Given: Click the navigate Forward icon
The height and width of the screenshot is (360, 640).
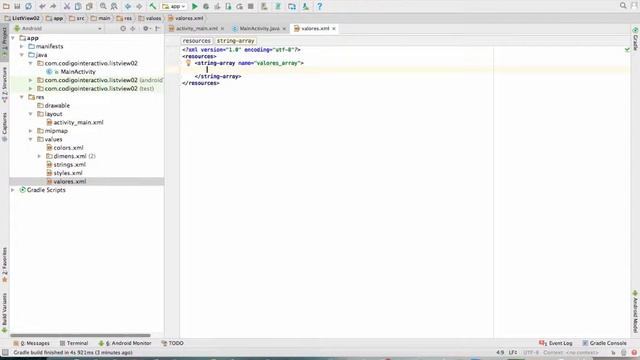Looking at the screenshot, I should pos(139,6).
